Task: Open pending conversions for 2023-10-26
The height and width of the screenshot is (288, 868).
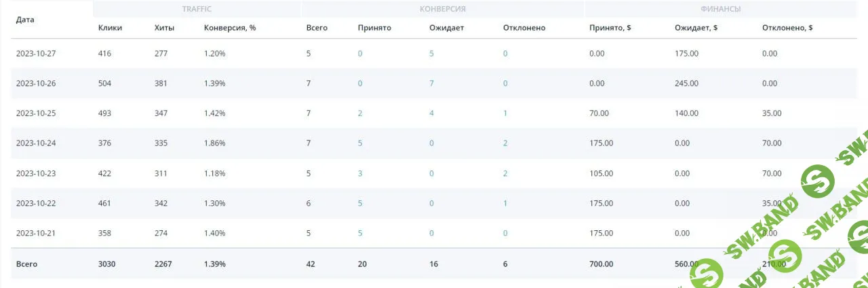Action: [431, 84]
